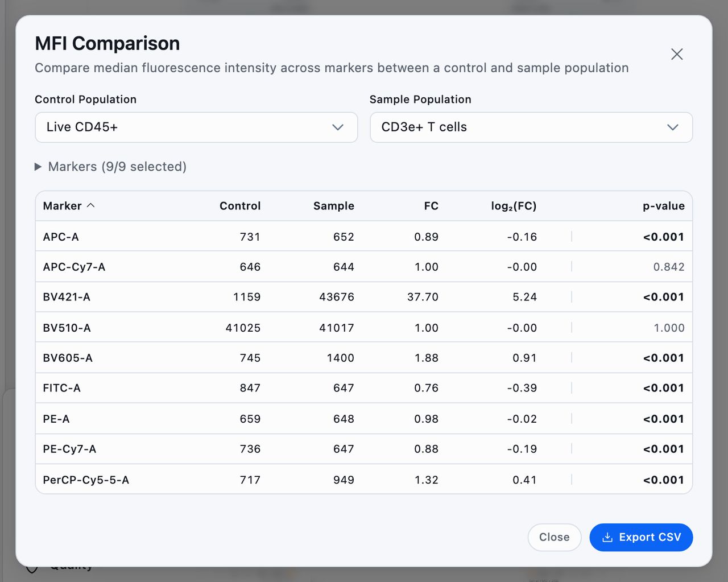This screenshot has height=582, width=728.
Task: Click the Close button
Action: click(555, 537)
